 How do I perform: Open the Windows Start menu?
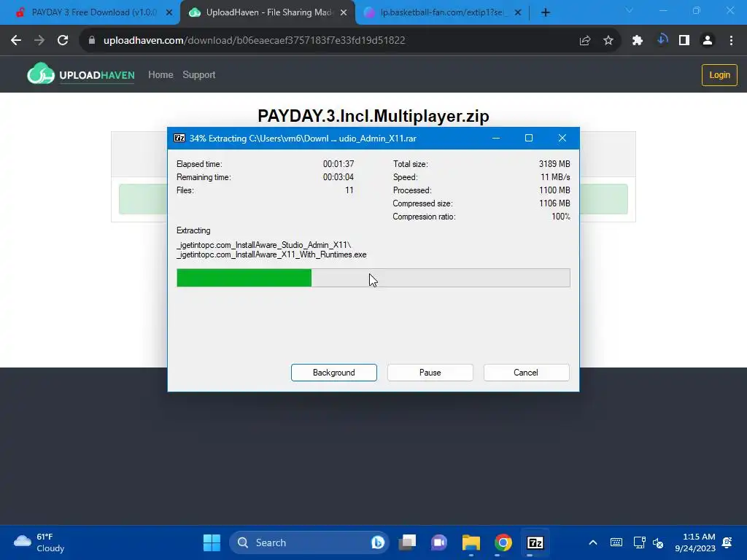(212, 542)
